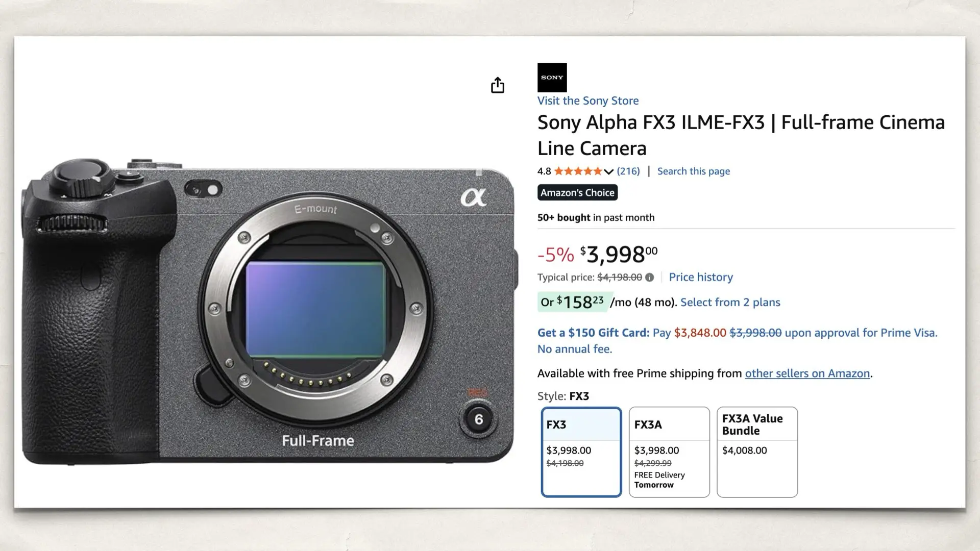The image size is (980, 551).
Task: Click the (216) ratings count
Action: click(628, 171)
